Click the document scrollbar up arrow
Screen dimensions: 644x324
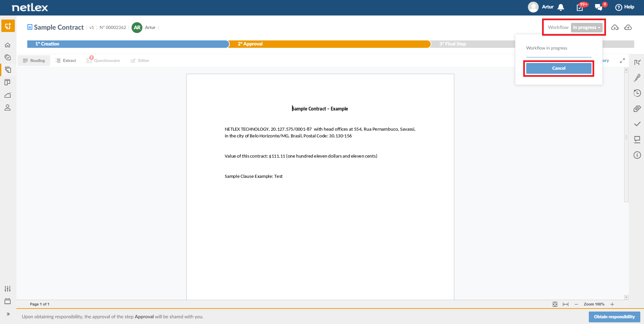pyautogui.click(x=626, y=70)
